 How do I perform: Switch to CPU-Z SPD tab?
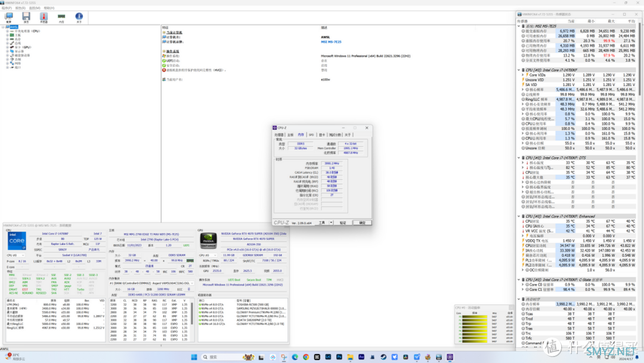point(311,135)
